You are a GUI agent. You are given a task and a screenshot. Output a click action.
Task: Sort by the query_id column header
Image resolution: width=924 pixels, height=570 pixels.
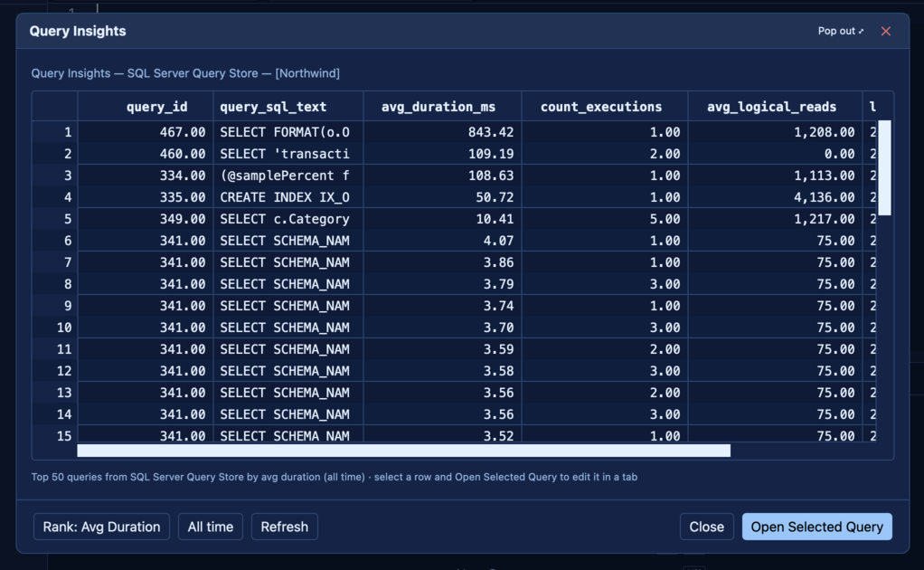[x=146, y=107]
